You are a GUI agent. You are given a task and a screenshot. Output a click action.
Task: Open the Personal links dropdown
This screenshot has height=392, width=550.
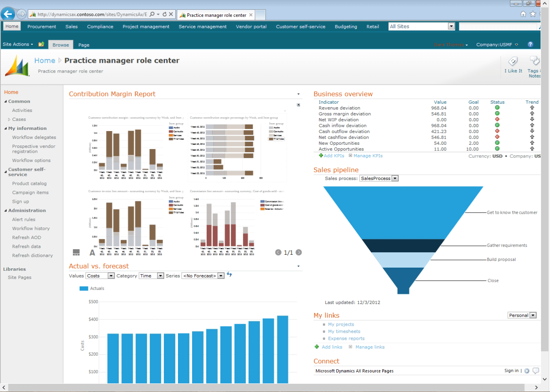pyautogui.click(x=533, y=315)
